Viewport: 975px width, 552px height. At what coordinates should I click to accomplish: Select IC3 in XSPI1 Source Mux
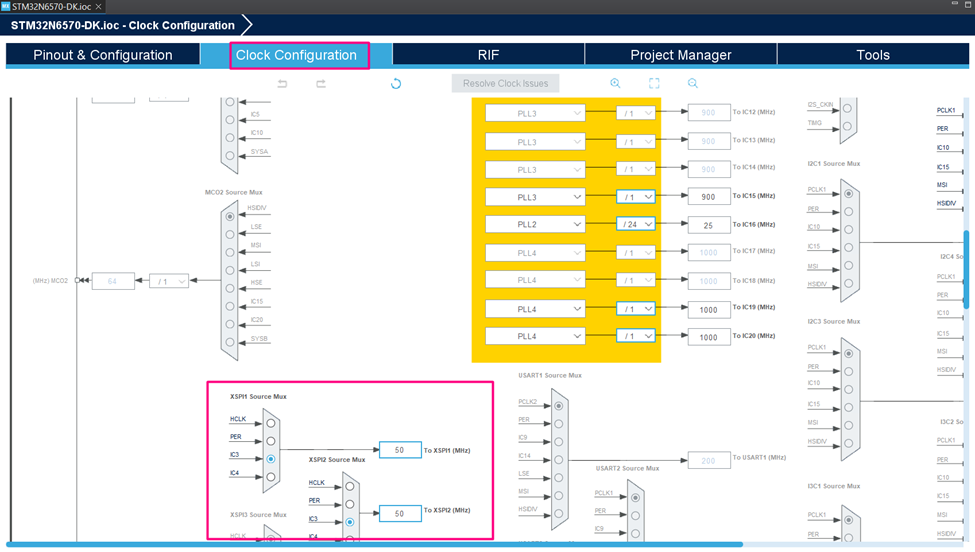(270, 459)
